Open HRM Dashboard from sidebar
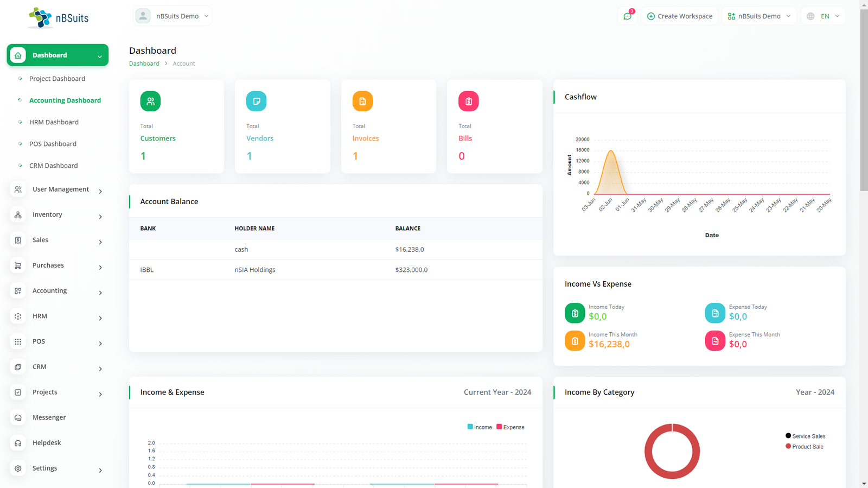Viewport: 868px width, 488px height. 54,122
